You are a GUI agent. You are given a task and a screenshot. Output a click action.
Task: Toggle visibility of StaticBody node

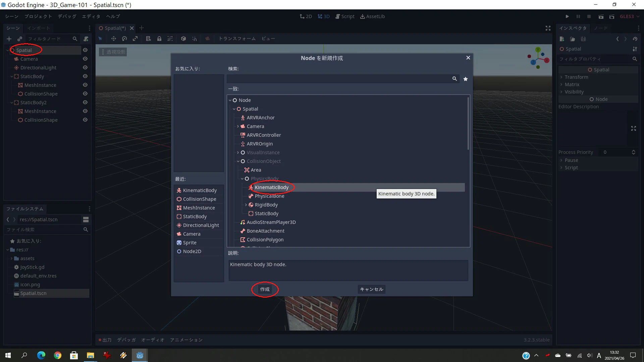coord(85,76)
